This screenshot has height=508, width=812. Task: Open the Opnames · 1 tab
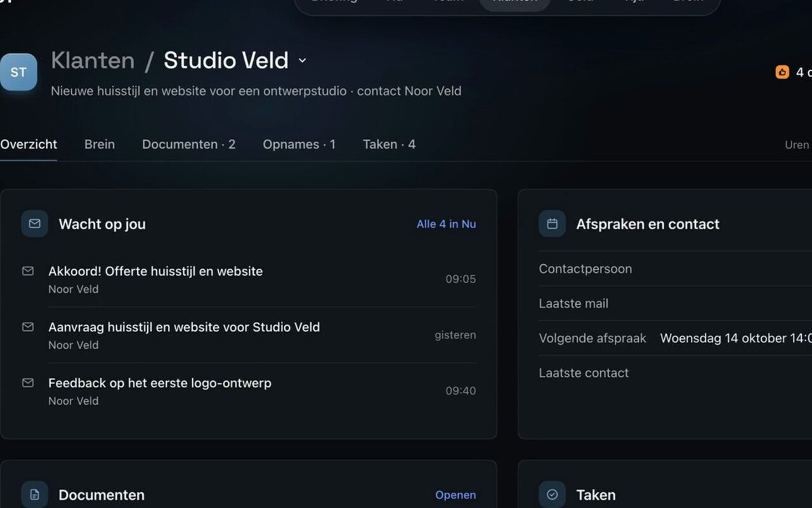[x=299, y=144]
